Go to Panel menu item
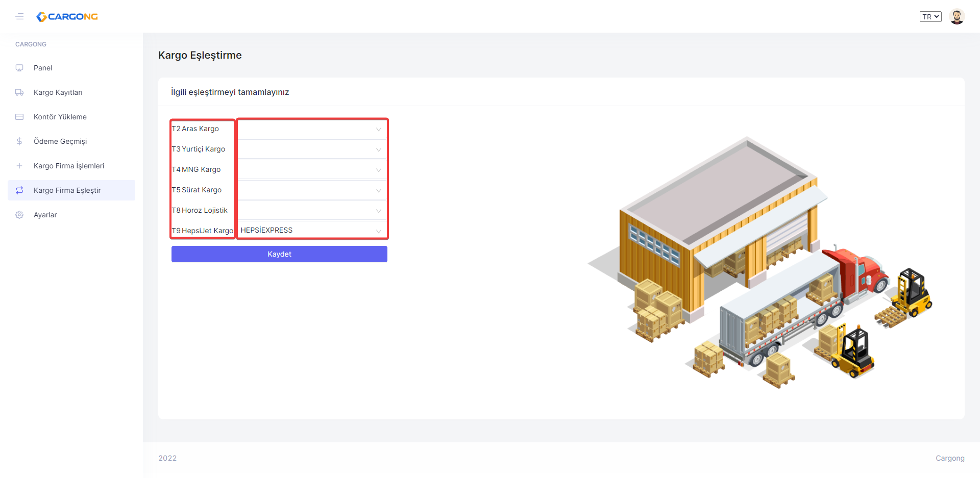The height and width of the screenshot is (478, 980). (71, 68)
